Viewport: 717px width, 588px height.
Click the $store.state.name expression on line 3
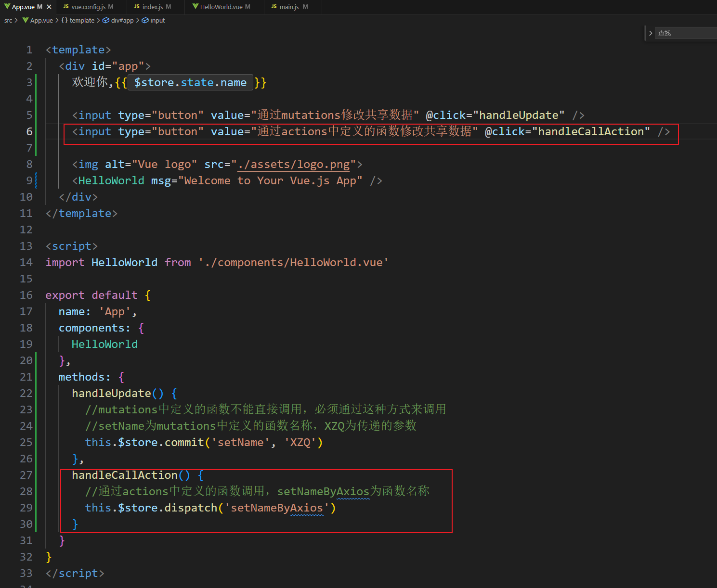[x=190, y=82]
